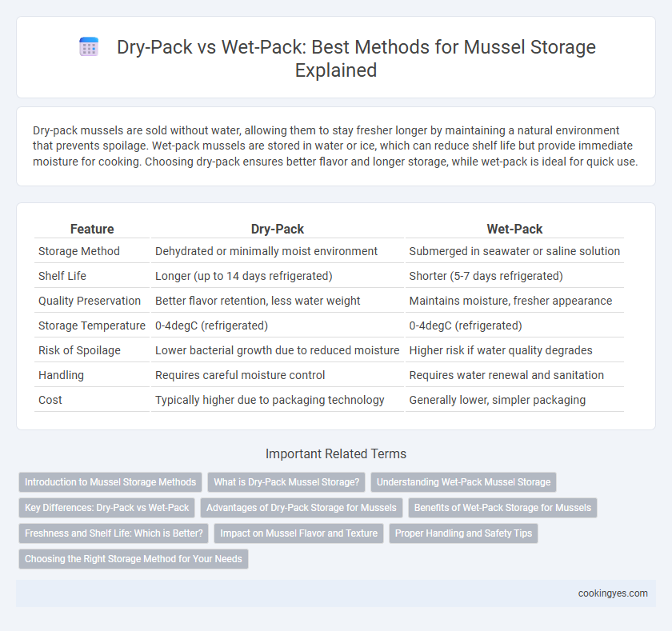Open 'Freshness and Shelf Life: Which is Better?' tag
The width and height of the screenshot is (672, 631).
coord(114,533)
